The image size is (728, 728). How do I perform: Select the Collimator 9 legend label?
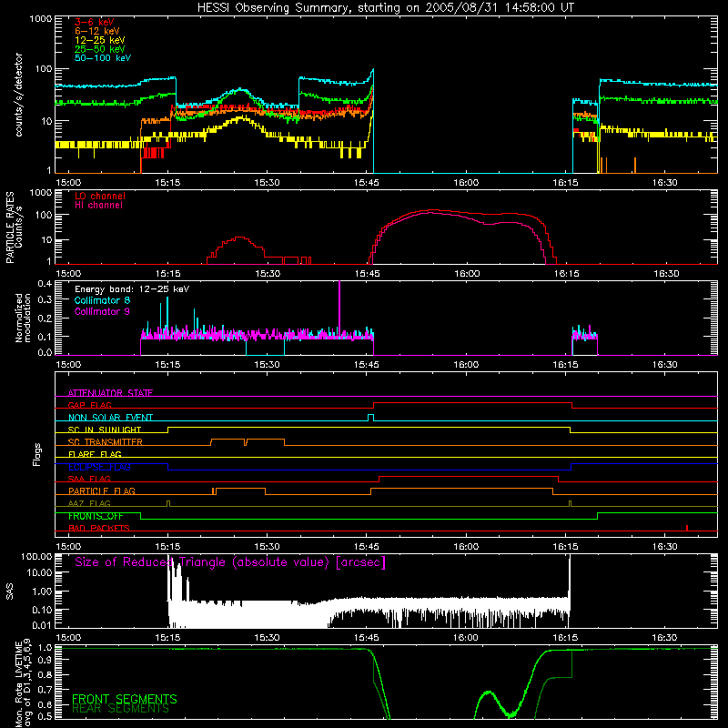coord(102,311)
